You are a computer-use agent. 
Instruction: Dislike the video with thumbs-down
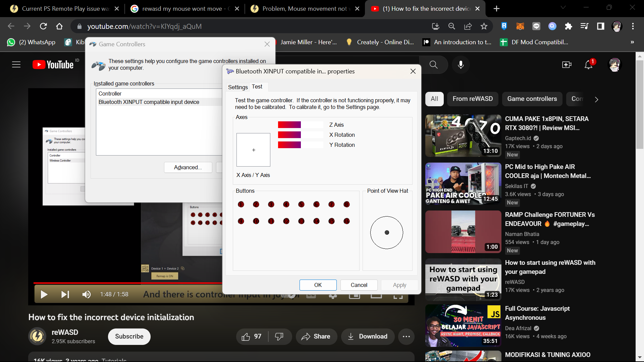coord(279,337)
